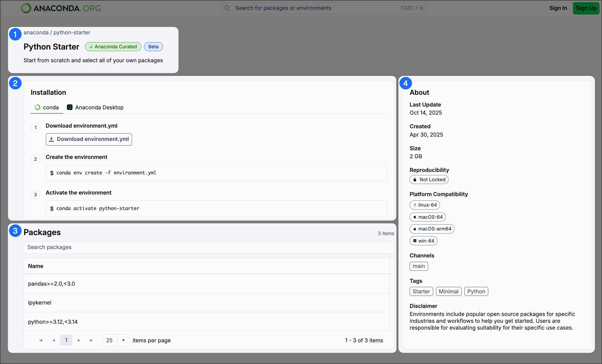The width and height of the screenshot is (602, 364).
Task: Select the python>=3.12,<3.14 row
Action: pyautogui.click(x=206, y=322)
